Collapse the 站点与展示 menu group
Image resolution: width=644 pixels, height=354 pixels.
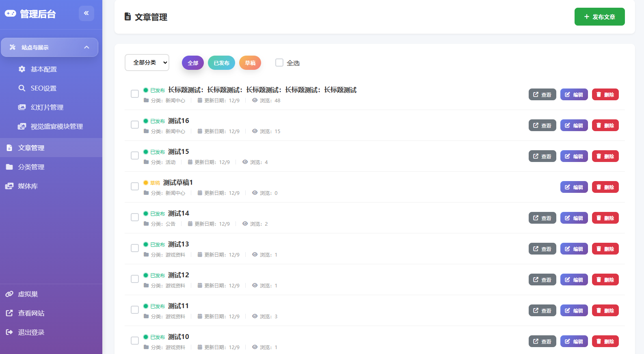pyautogui.click(x=50, y=47)
